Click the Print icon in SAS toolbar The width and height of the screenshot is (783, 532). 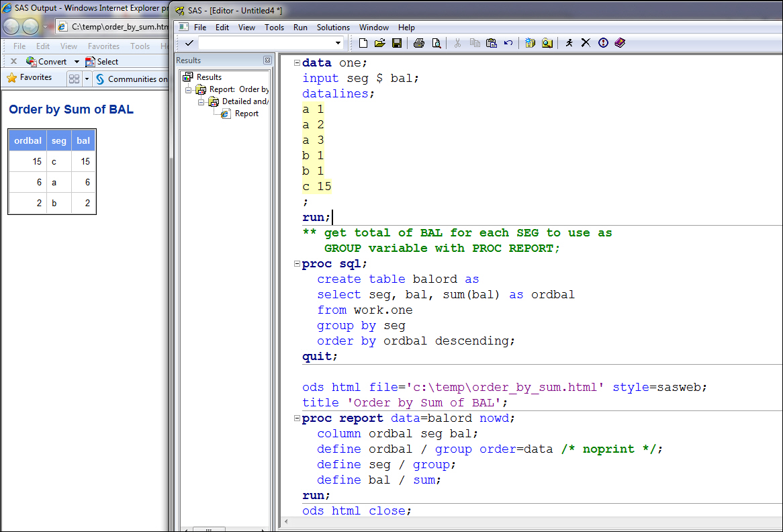point(419,43)
